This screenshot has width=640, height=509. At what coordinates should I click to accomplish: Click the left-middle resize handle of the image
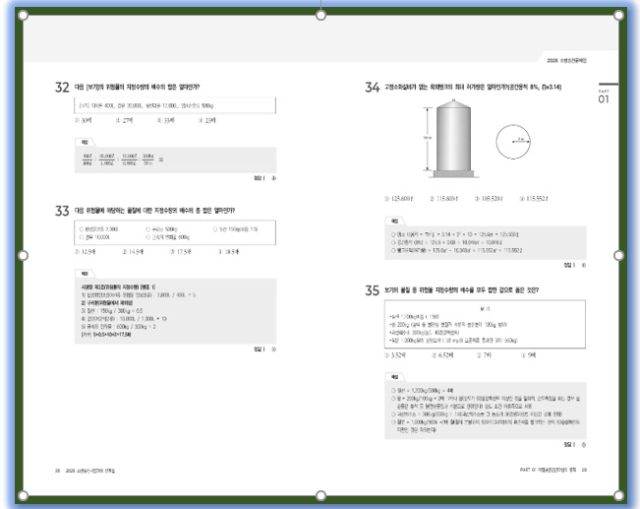tap(23, 256)
